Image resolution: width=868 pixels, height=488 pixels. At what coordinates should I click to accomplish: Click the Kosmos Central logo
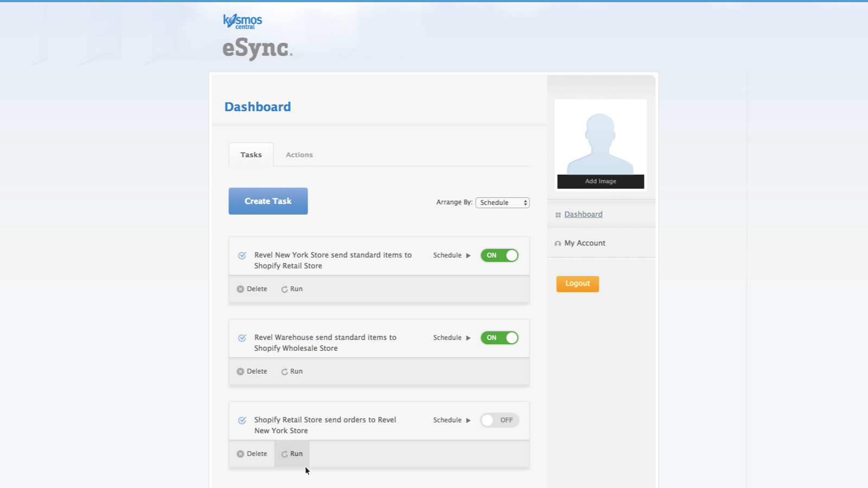242,21
